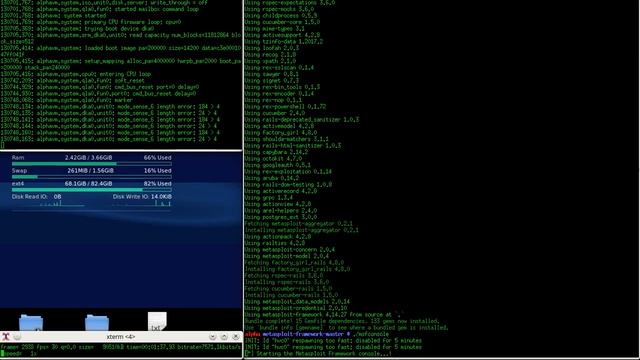Viewport: 640px width, 360px height.
Task: Click the round sticky button beside the xterm X icon
Action: (17, 337)
